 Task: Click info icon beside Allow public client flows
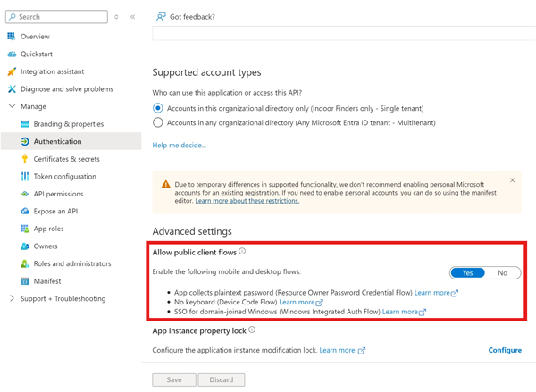[x=242, y=251]
